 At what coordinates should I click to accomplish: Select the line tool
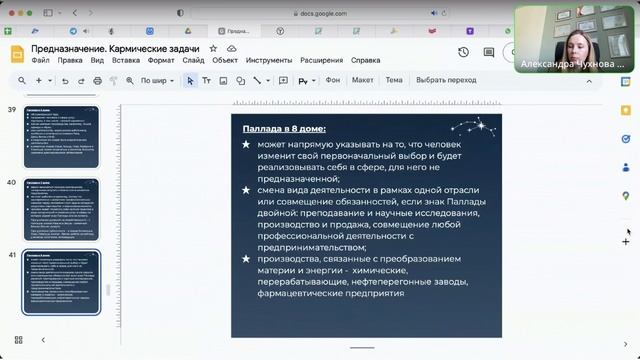(x=257, y=81)
